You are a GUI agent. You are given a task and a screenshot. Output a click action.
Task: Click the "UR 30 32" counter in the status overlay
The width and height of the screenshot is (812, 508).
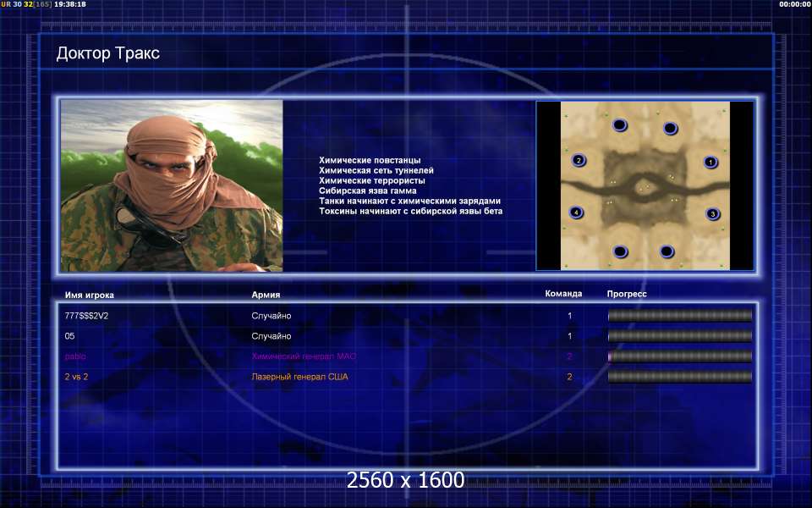tap(17, 4)
